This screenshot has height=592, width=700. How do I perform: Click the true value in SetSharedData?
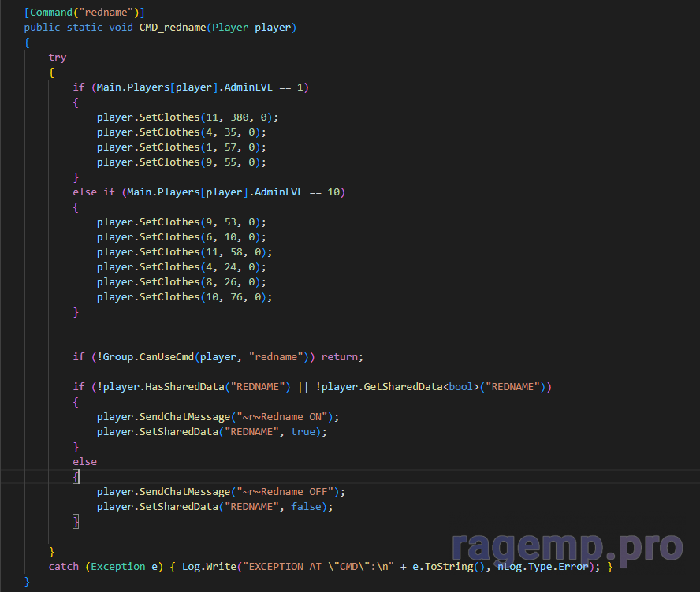tap(306, 432)
